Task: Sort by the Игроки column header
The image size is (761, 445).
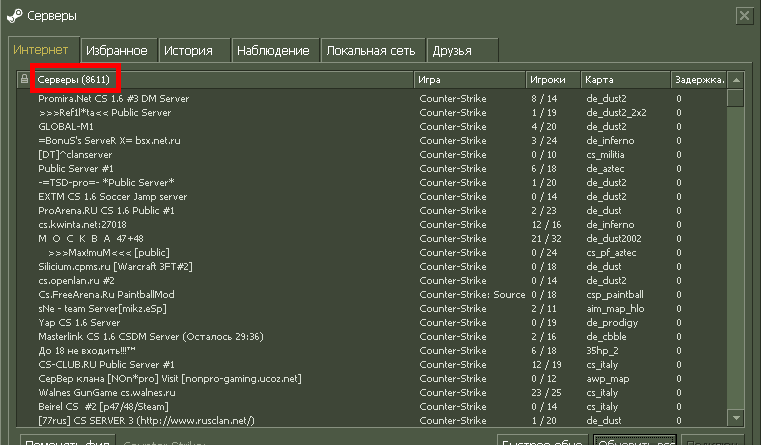Action: [x=553, y=80]
